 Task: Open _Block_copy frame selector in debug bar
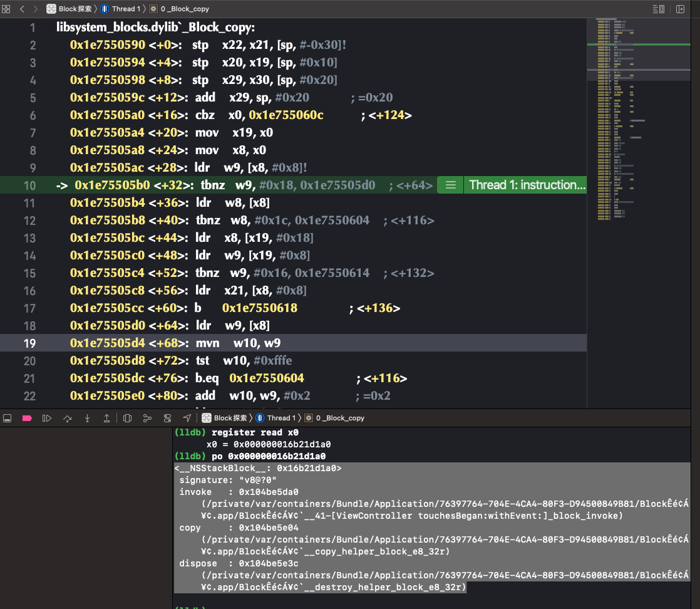pos(335,418)
